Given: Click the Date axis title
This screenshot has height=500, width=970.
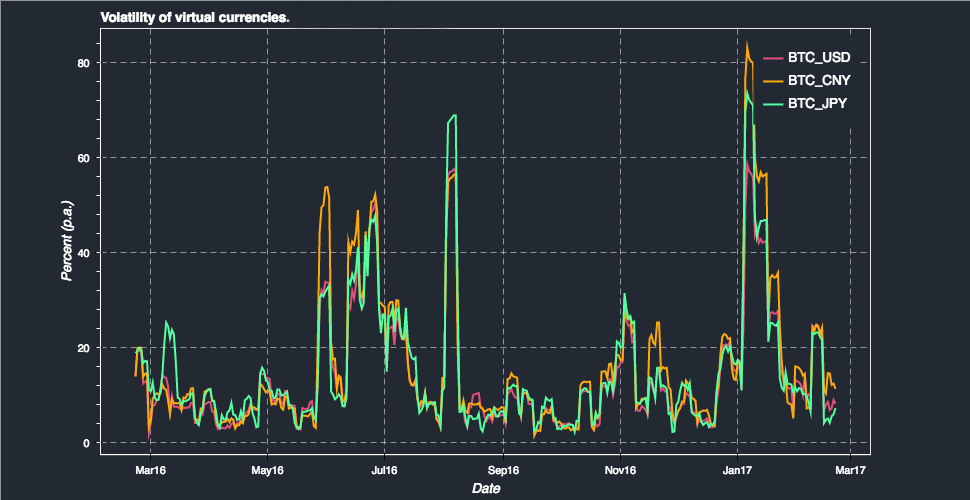Looking at the screenshot, I should click(486, 489).
